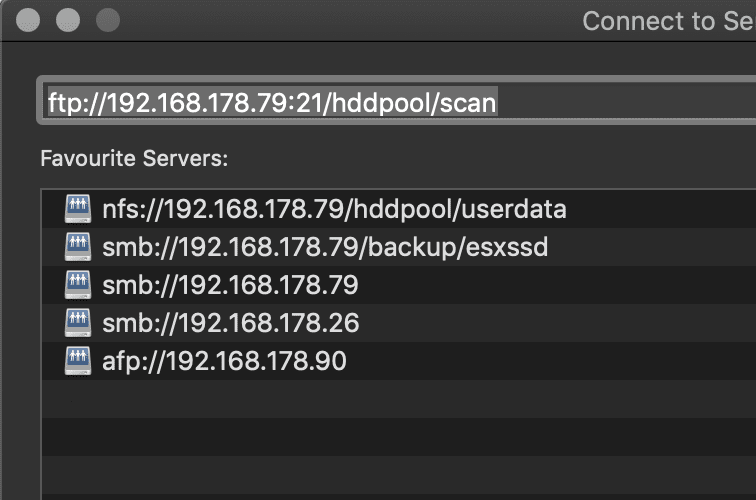Click the server icon beside smb://192.168.178.79

point(78,285)
